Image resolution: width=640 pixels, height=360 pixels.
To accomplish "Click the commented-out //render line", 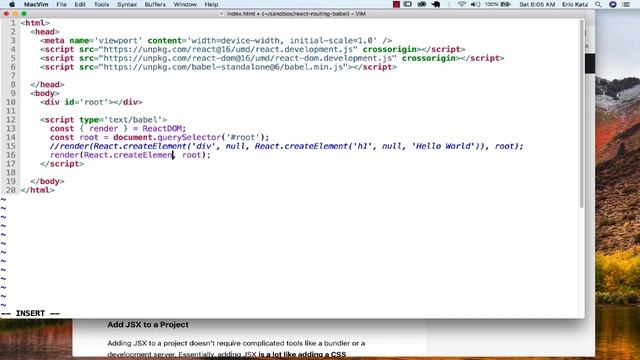I will (x=287, y=146).
